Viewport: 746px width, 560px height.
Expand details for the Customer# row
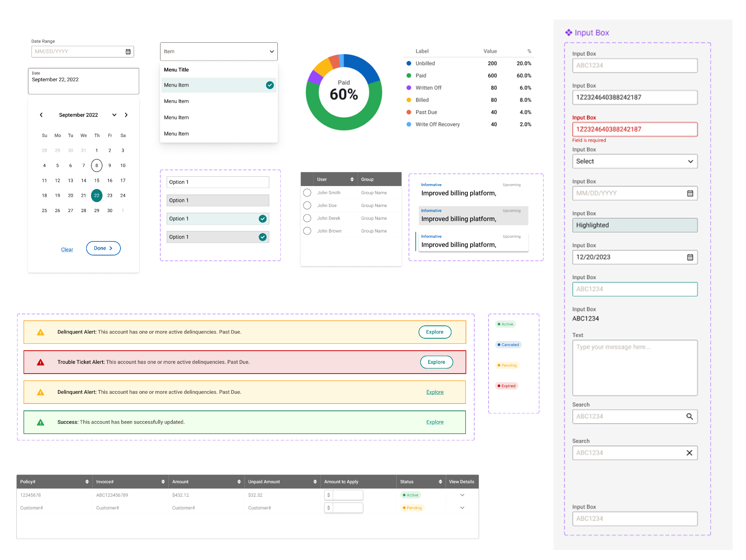[x=462, y=508]
